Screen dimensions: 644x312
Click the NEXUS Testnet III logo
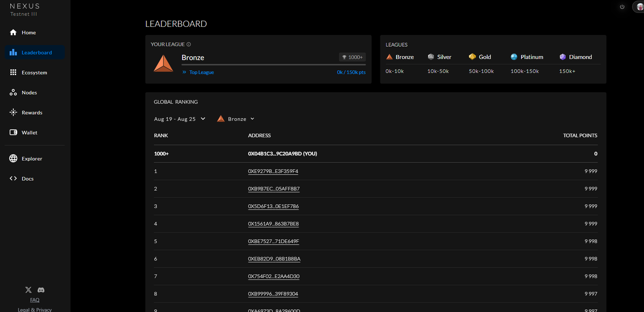[x=25, y=10]
